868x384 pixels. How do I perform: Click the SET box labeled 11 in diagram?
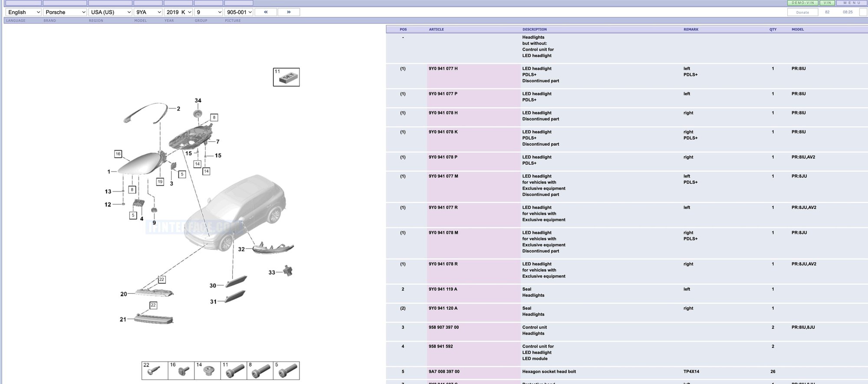pyautogui.click(x=286, y=77)
